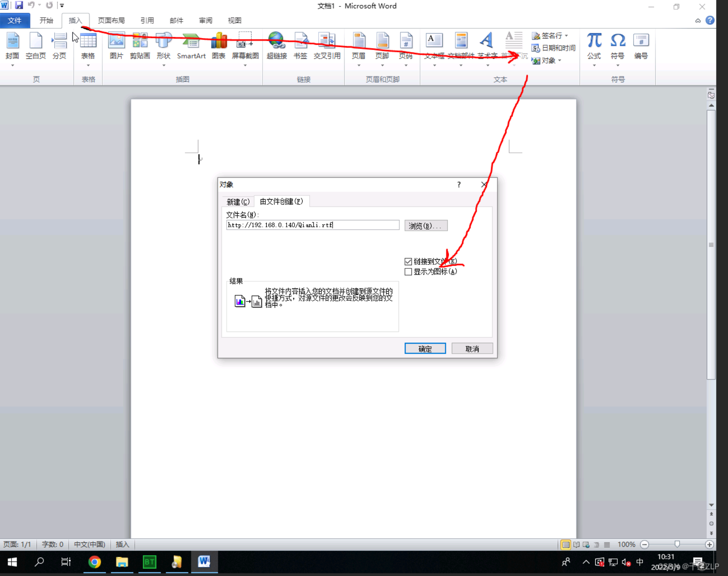Image resolution: width=728 pixels, height=576 pixels.
Task: Collapse the ribbon with caret icon
Action: pyautogui.click(x=698, y=20)
